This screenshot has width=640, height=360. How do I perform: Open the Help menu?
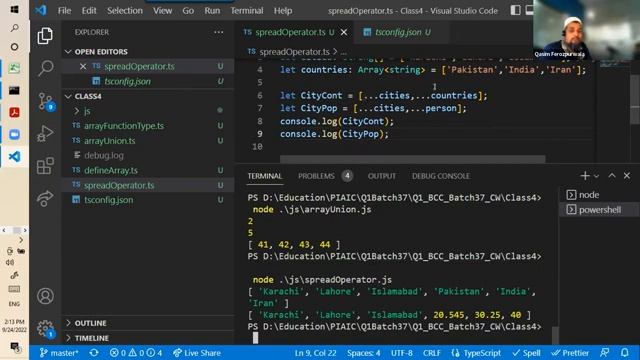[283, 11]
